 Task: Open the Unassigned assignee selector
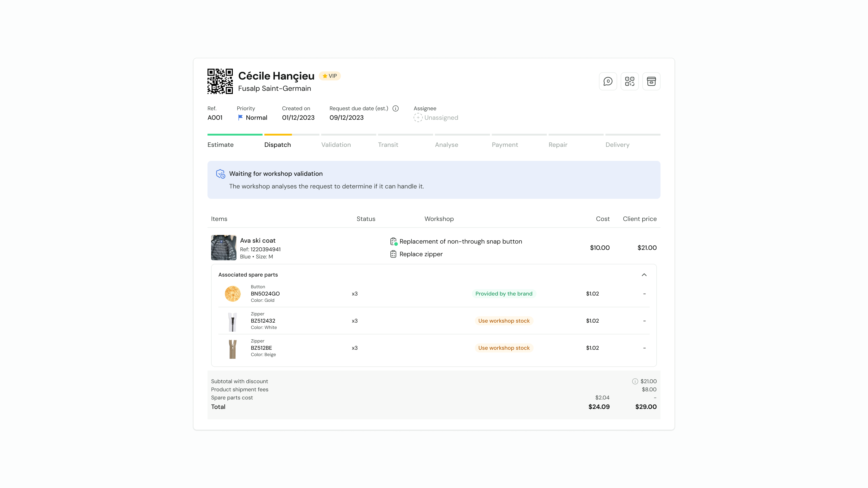point(441,117)
